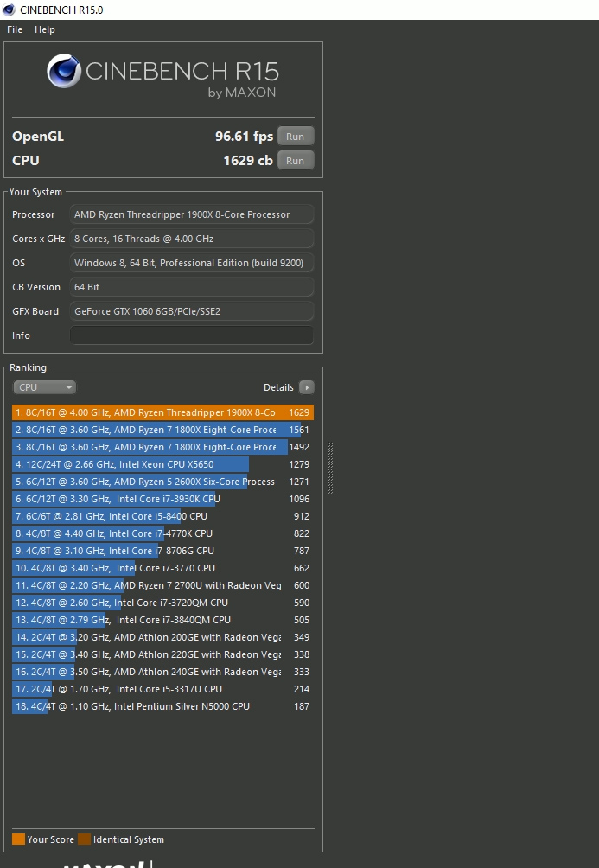
Task: Open the File menu
Action: tap(15, 29)
